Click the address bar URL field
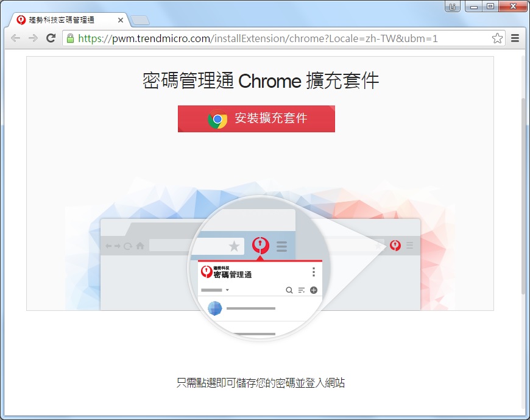Screen dimensions: 530x420 [277, 38]
